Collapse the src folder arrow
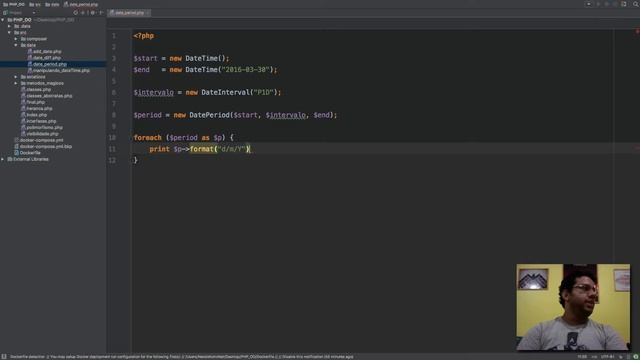 tap(9, 32)
